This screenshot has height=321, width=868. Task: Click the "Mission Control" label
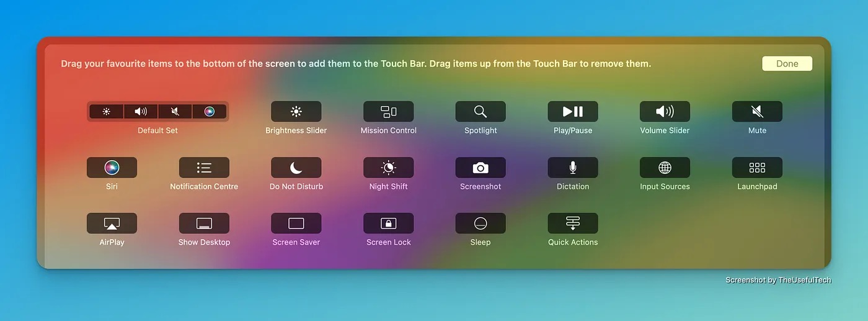tap(389, 130)
